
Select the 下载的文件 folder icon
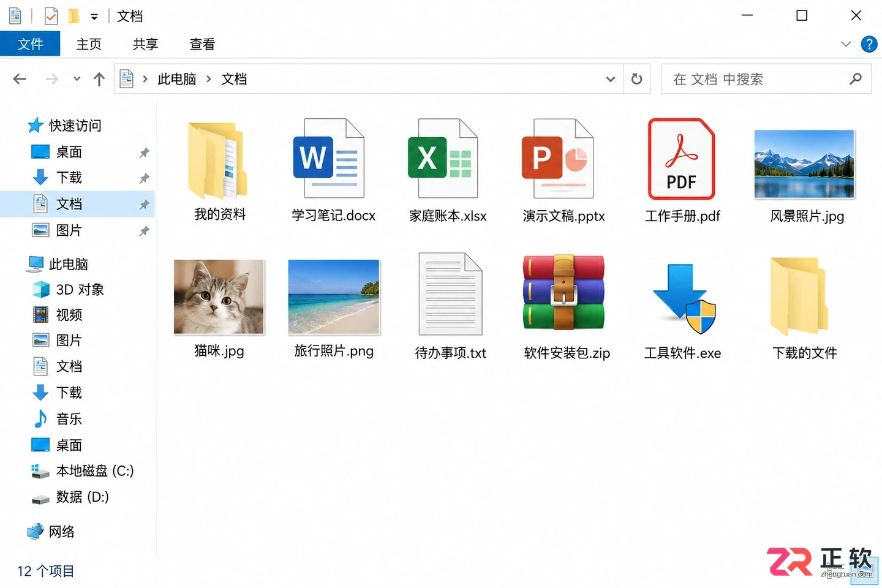(x=799, y=295)
